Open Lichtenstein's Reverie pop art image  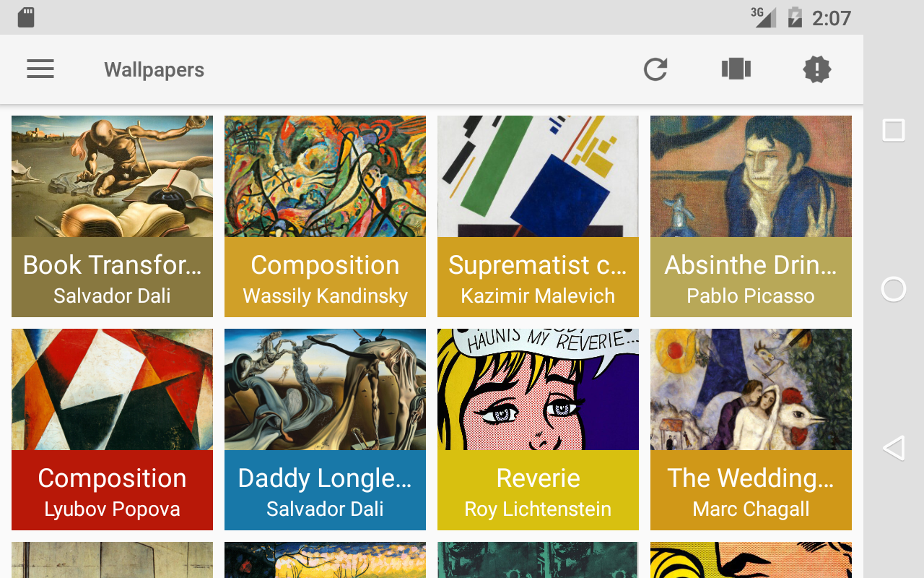(x=538, y=389)
